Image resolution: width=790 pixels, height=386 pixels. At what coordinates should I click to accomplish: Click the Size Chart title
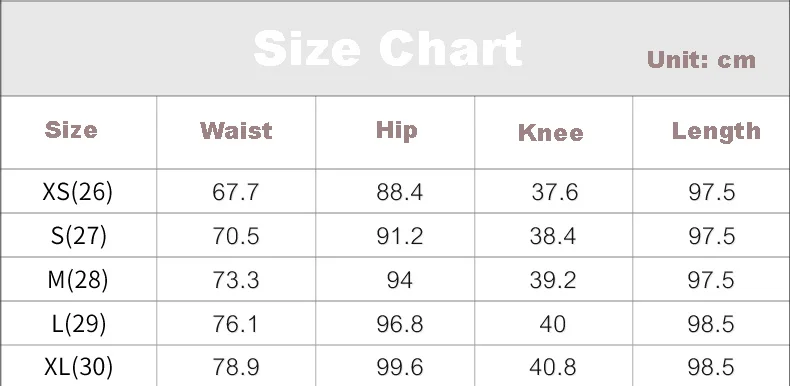[387, 48]
